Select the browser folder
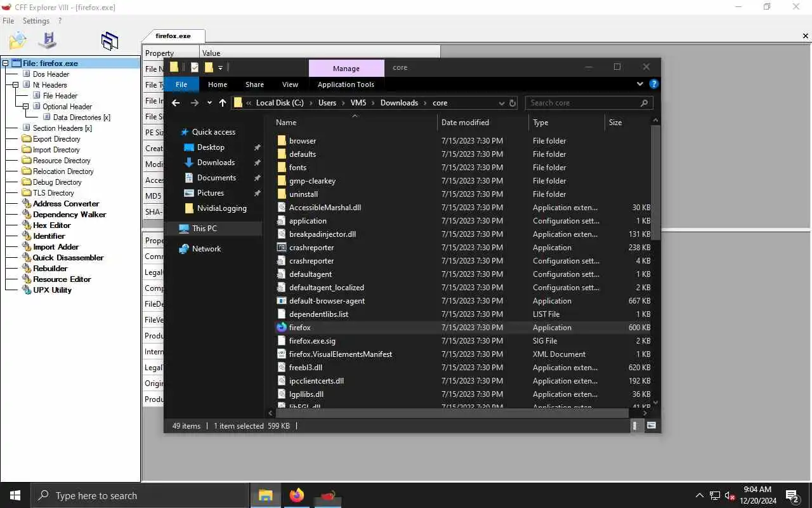This screenshot has width=812, height=508. [x=303, y=141]
